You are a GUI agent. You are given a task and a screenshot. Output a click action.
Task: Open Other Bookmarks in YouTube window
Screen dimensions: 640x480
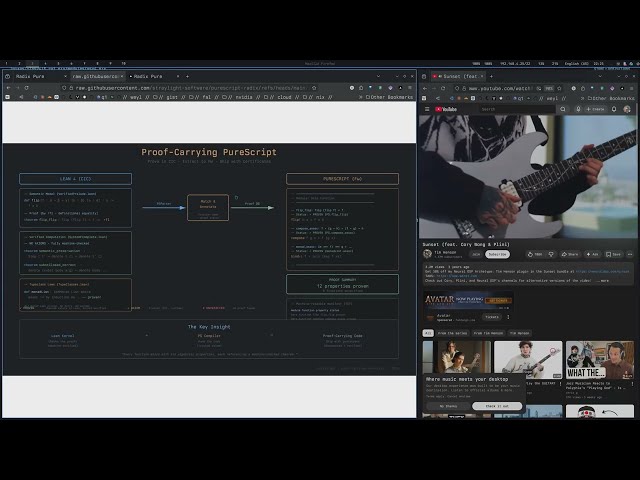tap(611, 98)
